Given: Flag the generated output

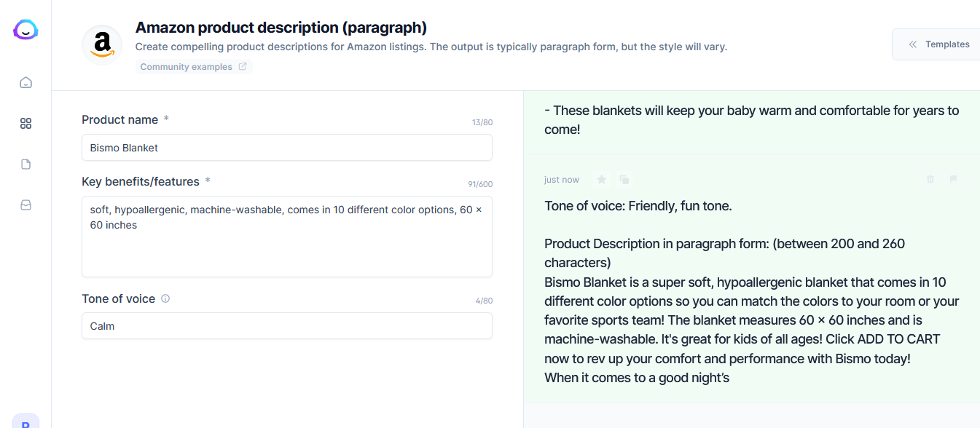Looking at the screenshot, I should [953, 179].
